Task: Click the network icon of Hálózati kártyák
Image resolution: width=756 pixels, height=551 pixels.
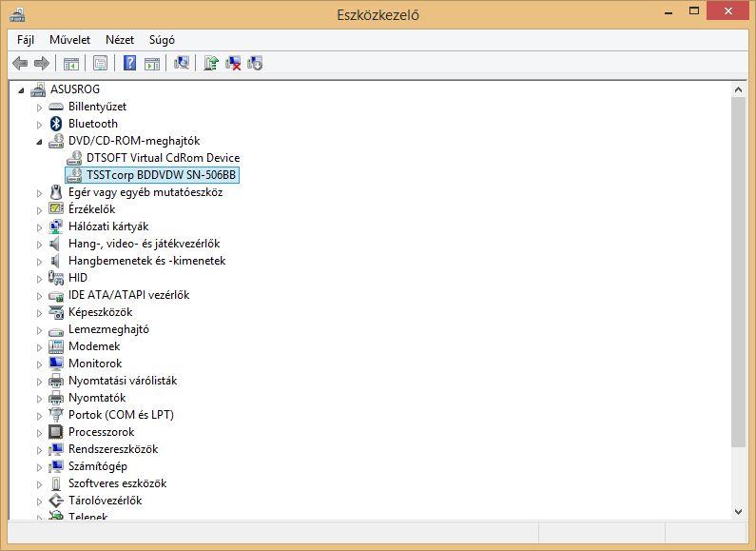Action: point(56,226)
